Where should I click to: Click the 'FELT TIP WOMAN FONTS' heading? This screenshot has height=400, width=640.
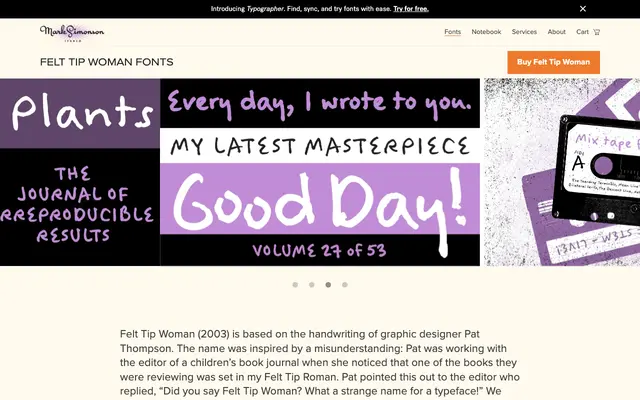pyautogui.click(x=107, y=62)
